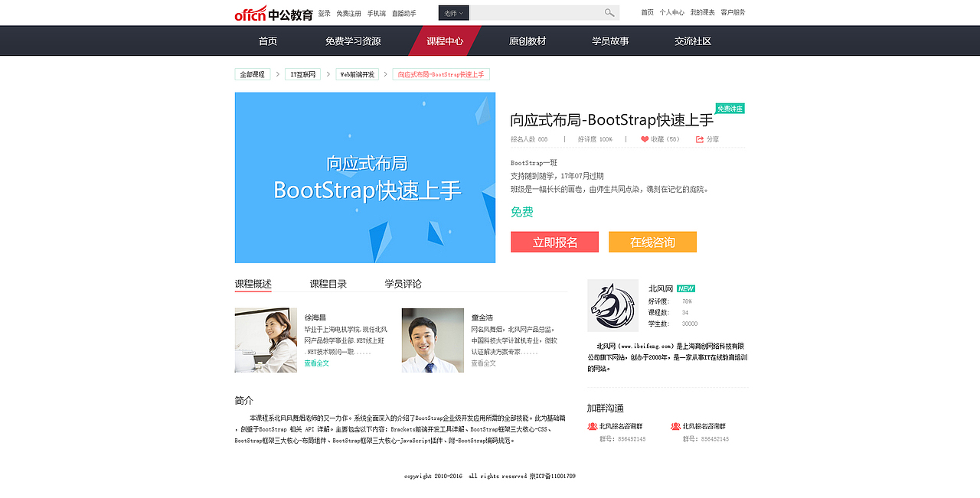980x498 pixels.
Task: Click the 课程数 34 value
Action: click(x=685, y=312)
